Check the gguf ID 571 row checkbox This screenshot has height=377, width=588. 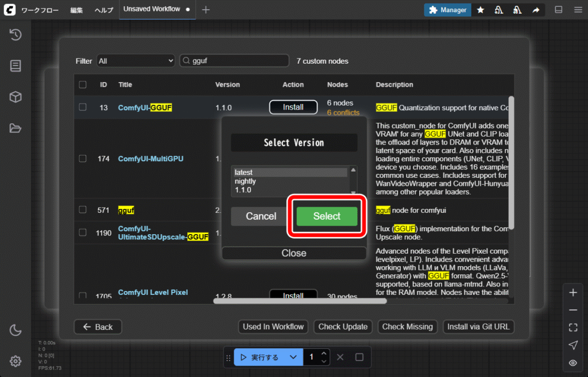pyautogui.click(x=83, y=209)
